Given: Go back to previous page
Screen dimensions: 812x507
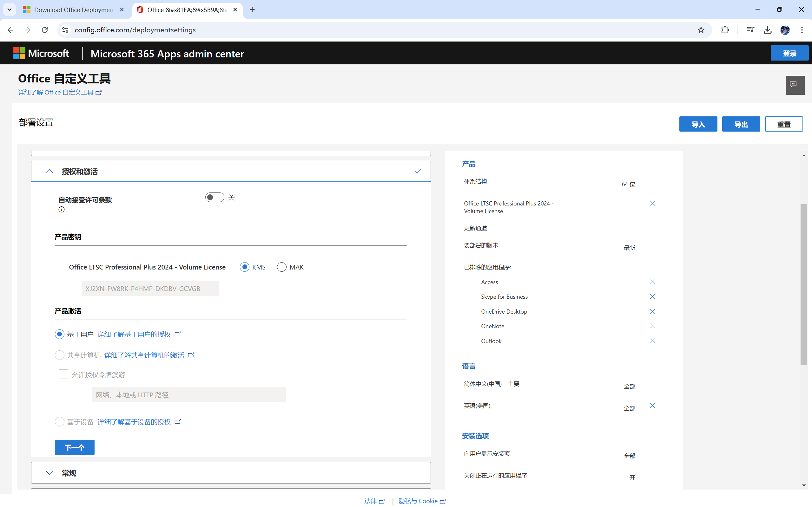Looking at the screenshot, I should point(10,30).
